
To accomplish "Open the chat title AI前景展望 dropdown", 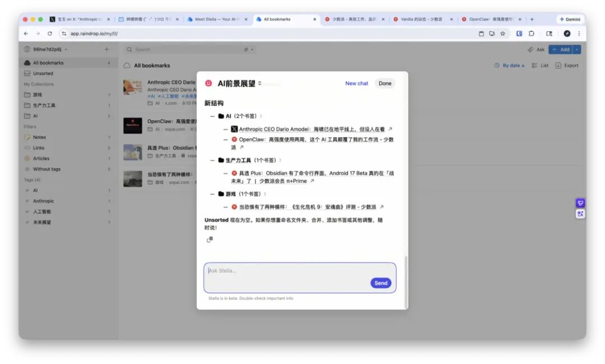I will click(x=240, y=83).
